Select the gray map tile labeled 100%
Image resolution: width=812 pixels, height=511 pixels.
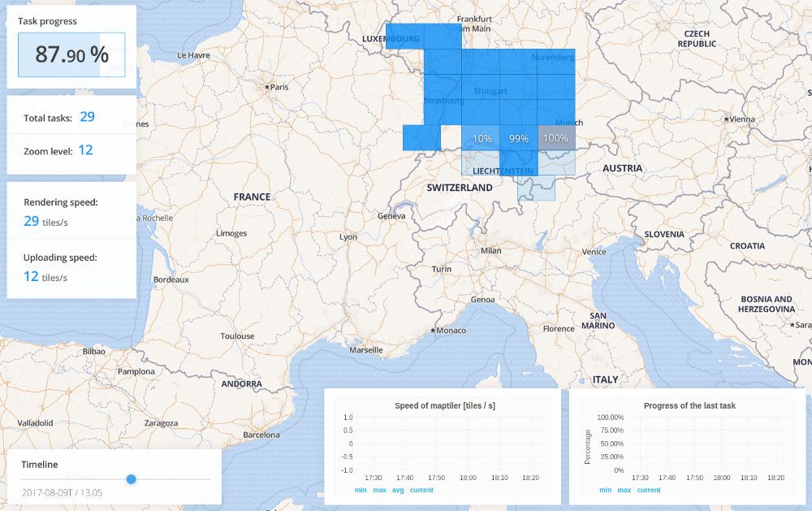coord(556,138)
